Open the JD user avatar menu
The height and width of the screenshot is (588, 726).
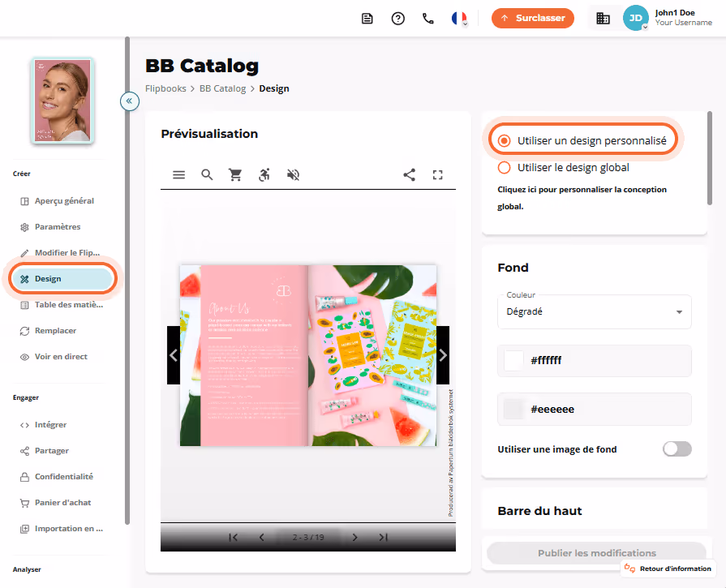click(635, 18)
